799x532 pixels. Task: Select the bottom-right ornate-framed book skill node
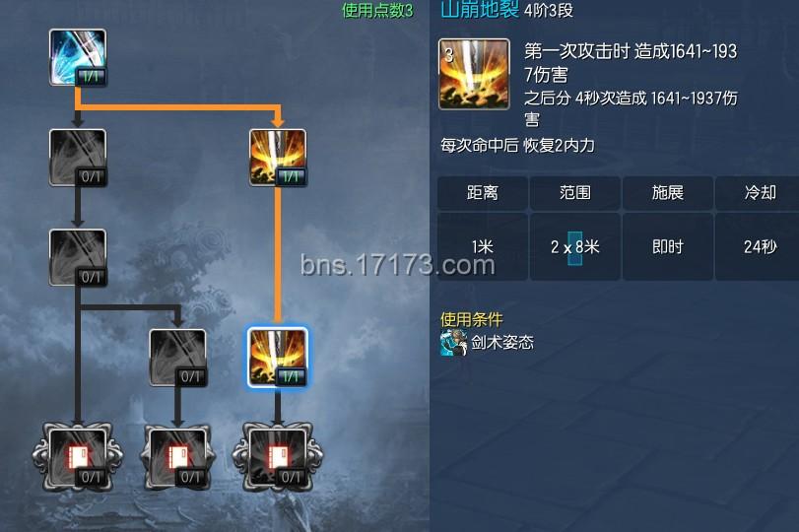click(278, 457)
